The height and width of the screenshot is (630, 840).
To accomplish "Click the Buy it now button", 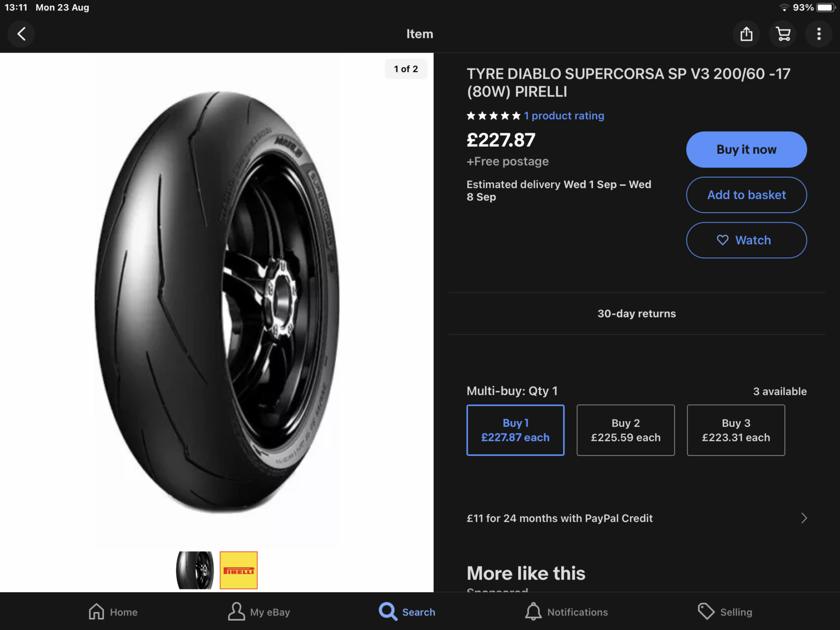I will [x=746, y=150].
